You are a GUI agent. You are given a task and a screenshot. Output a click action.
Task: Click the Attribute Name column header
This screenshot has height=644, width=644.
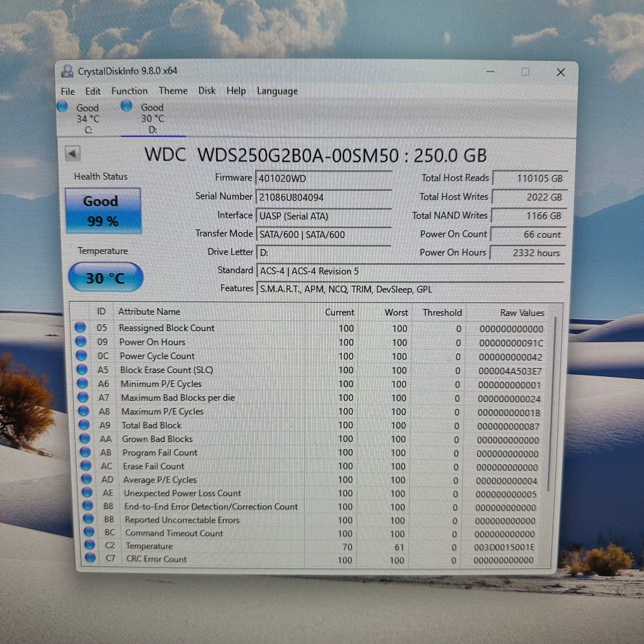coord(149,312)
